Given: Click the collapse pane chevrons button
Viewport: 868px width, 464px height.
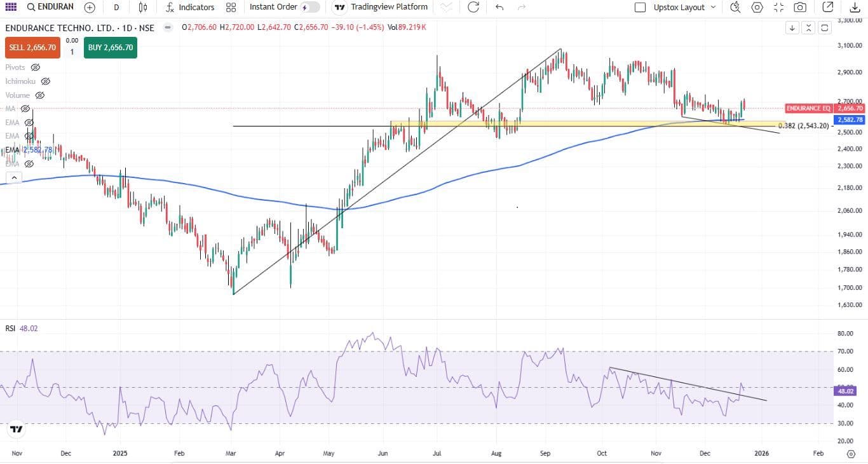Looking at the screenshot, I should click(808, 28).
